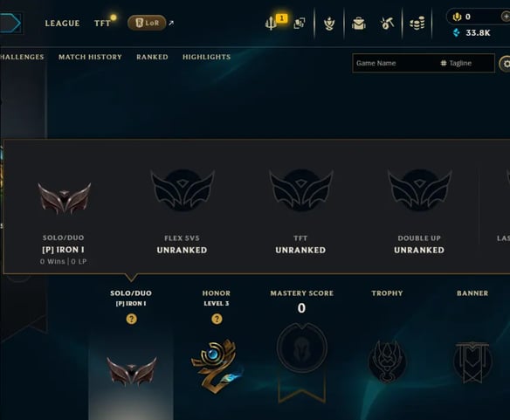Click the Solo/Duo rank help question mark
Viewport: 510px width, 420px height.
(131, 319)
